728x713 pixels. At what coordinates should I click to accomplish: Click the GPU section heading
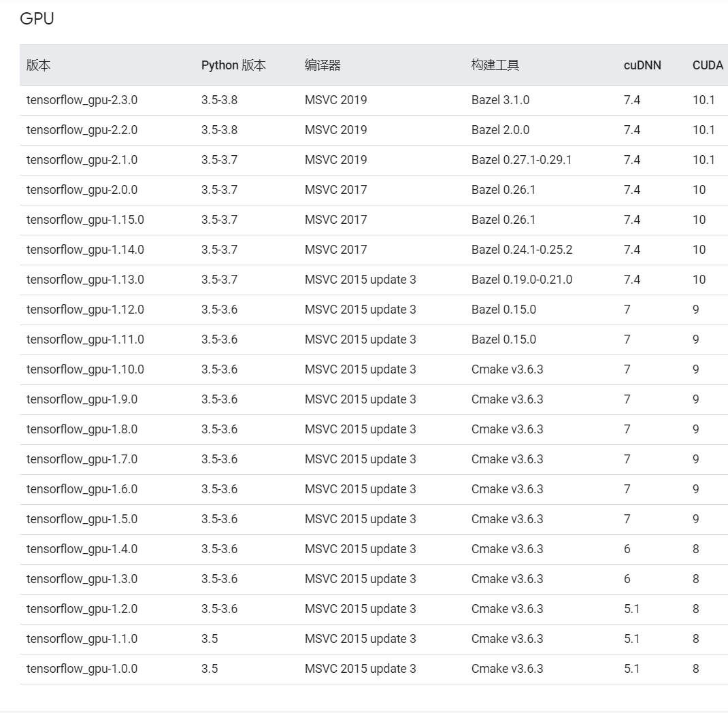[x=37, y=18]
